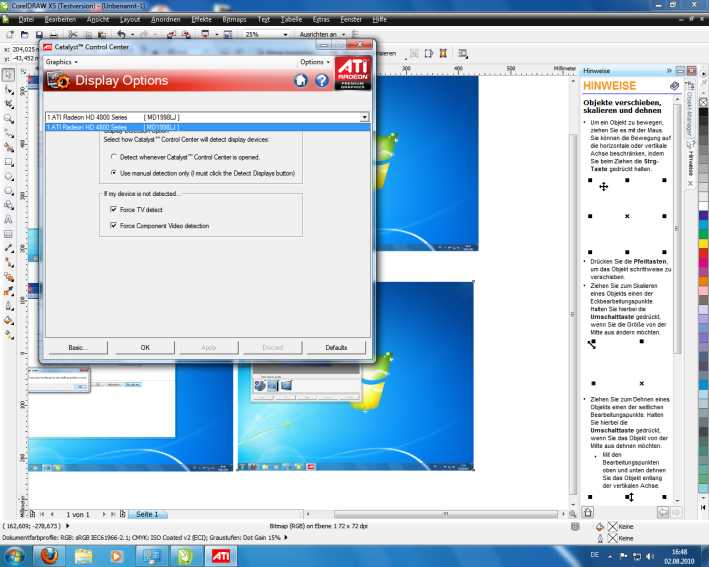The width and height of the screenshot is (709, 567).
Task: Click the greyed Discard button
Action: 272,347
